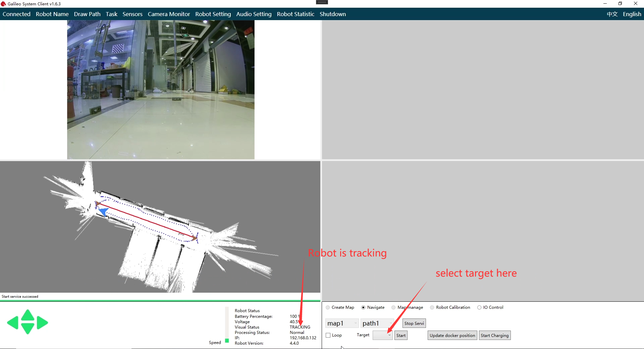This screenshot has height=349, width=644.
Task: Click the camera feed video view
Action: point(161,90)
